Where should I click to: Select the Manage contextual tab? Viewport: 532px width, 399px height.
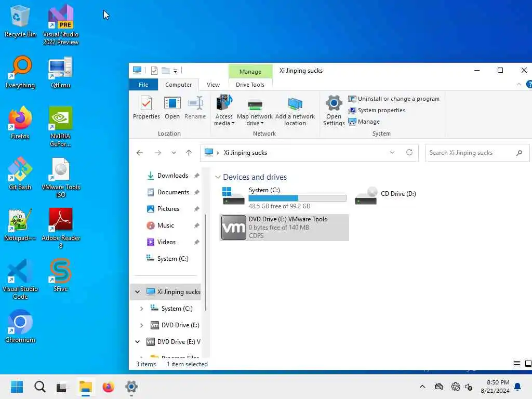click(250, 72)
